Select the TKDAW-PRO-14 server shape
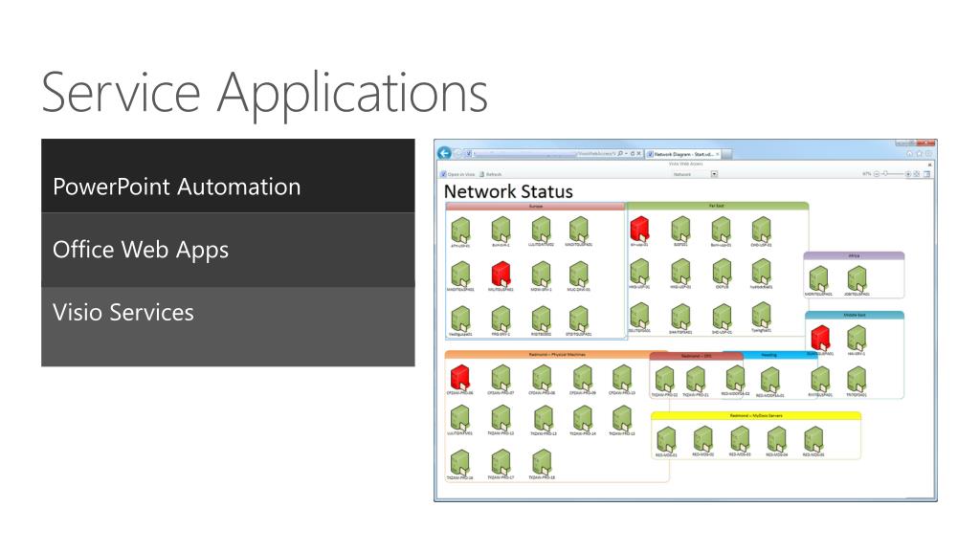The width and height of the screenshot is (980, 551). pyautogui.click(x=583, y=418)
